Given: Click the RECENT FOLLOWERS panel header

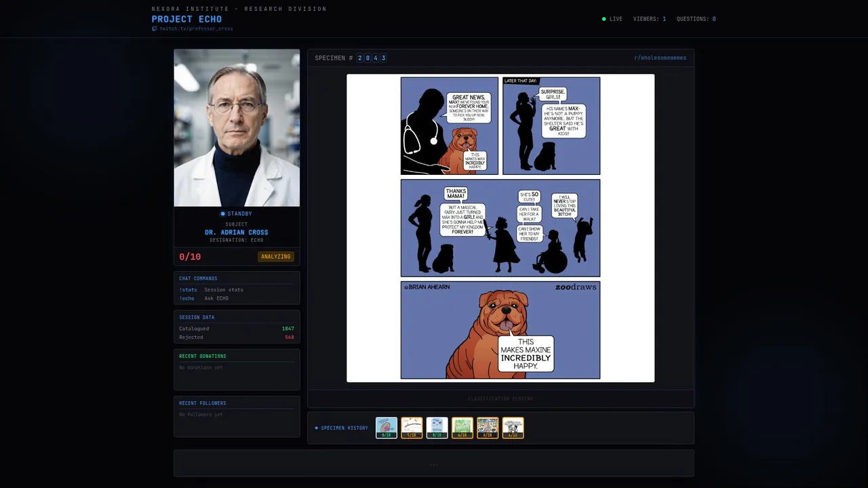Looking at the screenshot, I should pyautogui.click(x=203, y=403).
